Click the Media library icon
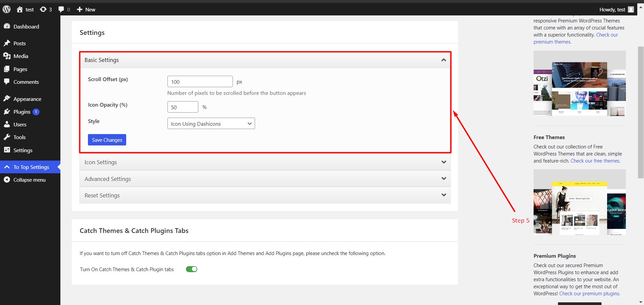The width and height of the screenshot is (644, 305). pos(7,56)
